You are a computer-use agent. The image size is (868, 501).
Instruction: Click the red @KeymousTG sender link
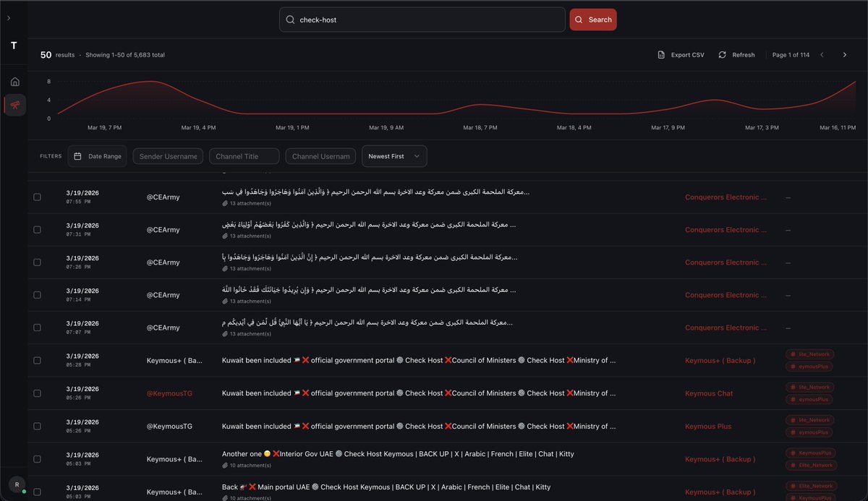click(x=169, y=393)
